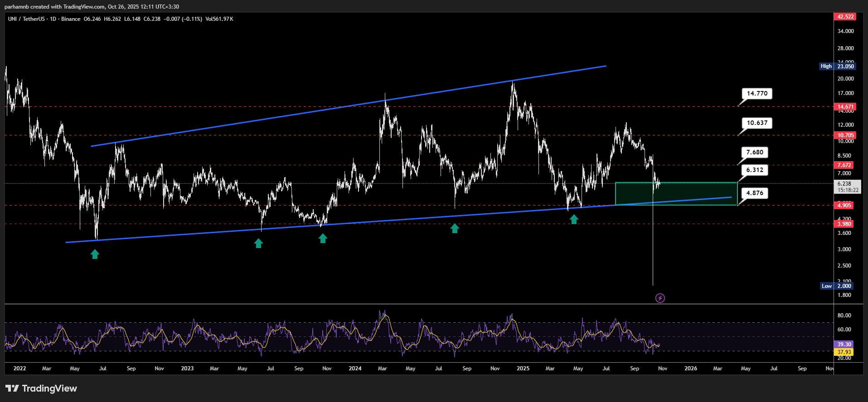Viewport: 868px width, 402px height.
Task: Click the purple lightning bolt event icon
Action: click(x=660, y=298)
